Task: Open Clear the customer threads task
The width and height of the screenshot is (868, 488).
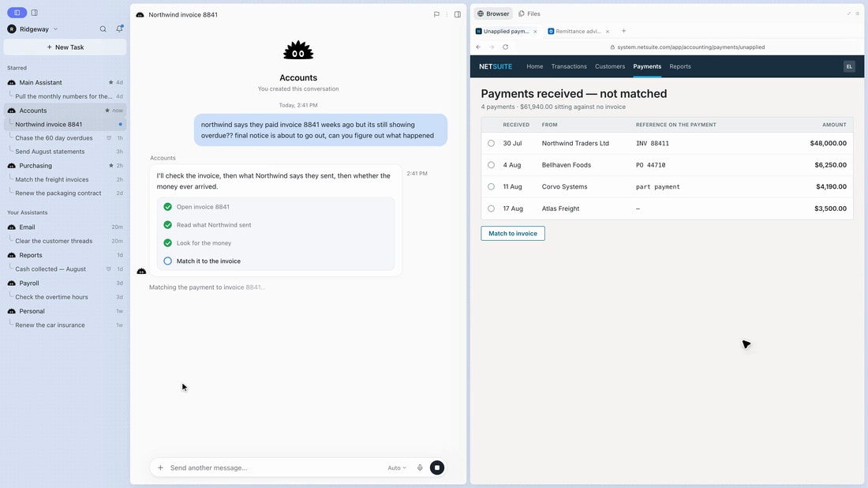Action: pyautogui.click(x=54, y=241)
